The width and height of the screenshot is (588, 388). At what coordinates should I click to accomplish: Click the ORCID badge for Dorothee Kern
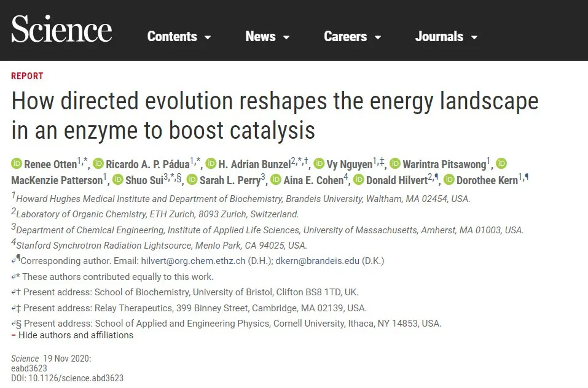tap(449, 179)
